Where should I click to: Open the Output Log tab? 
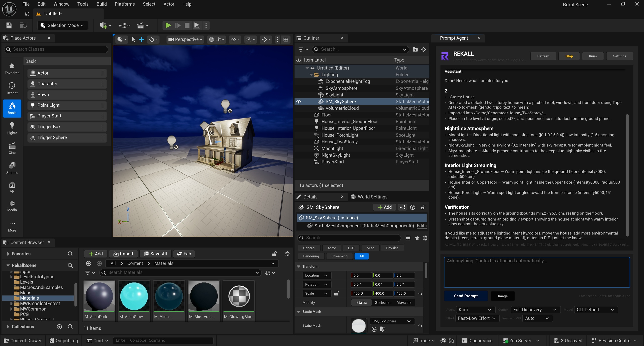(64, 341)
